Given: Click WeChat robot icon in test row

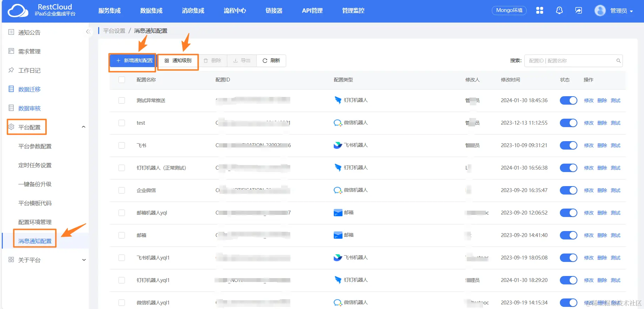Looking at the screenshot, I should (338, 123).
